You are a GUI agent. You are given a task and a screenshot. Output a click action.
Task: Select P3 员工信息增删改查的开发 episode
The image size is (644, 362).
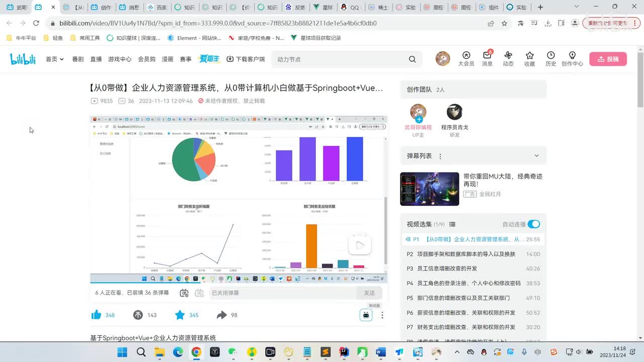473,268
